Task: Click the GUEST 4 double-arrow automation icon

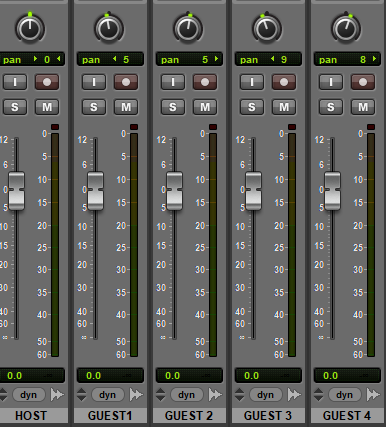Action: coord(373,395)
